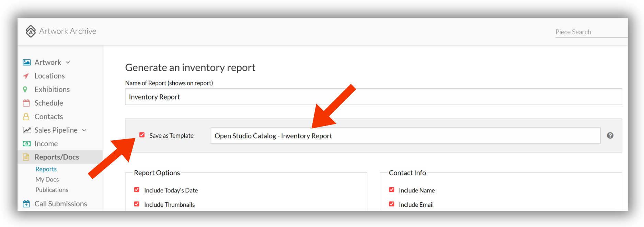Expand the Sales Pipeline chevron

pos(84,130)
